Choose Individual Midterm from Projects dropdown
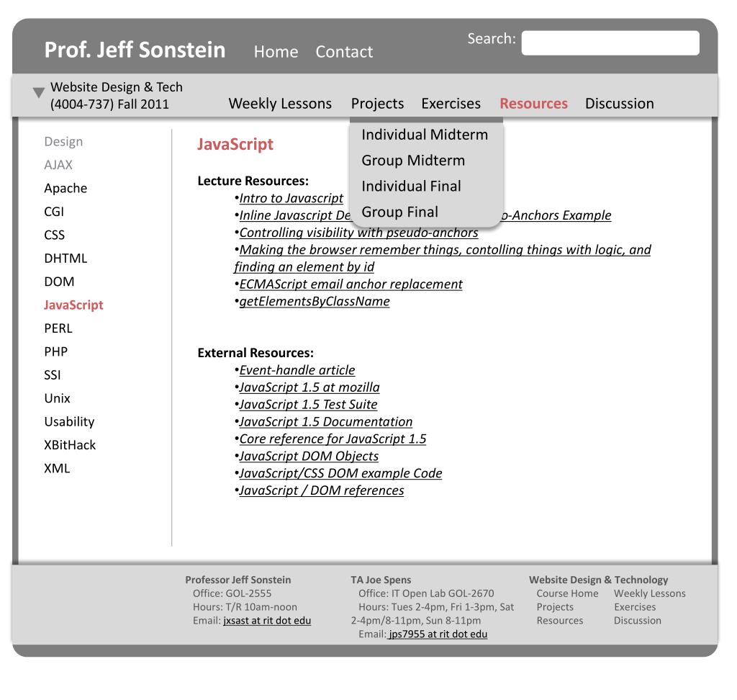 425,135
